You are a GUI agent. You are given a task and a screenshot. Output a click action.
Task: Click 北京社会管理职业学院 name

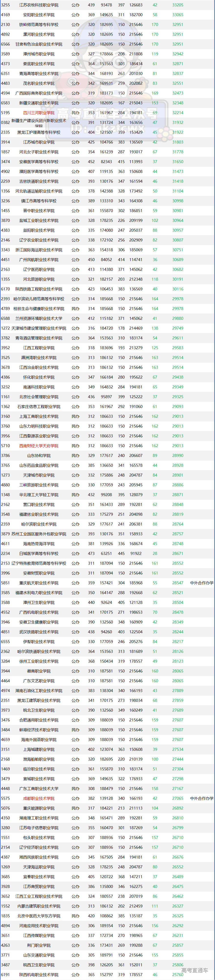coord(39,397)
